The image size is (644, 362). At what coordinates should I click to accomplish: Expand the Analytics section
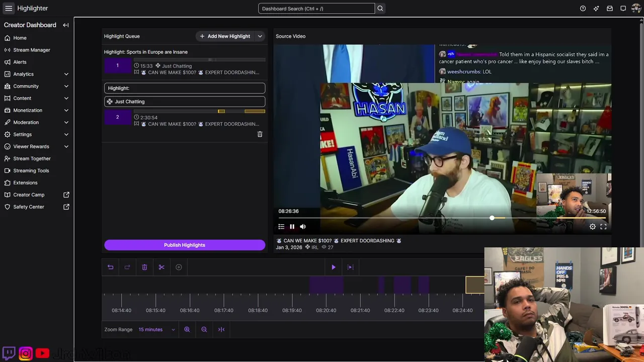point(37,74)
